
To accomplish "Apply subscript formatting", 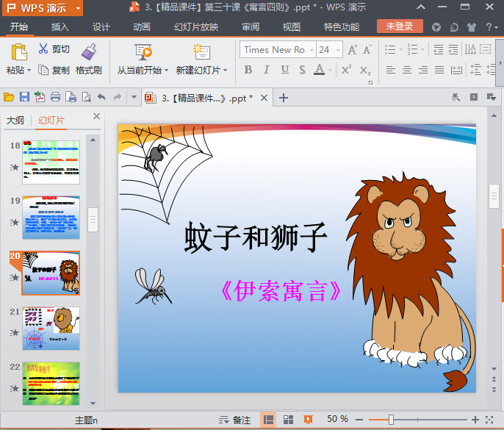I will [365, 70].
